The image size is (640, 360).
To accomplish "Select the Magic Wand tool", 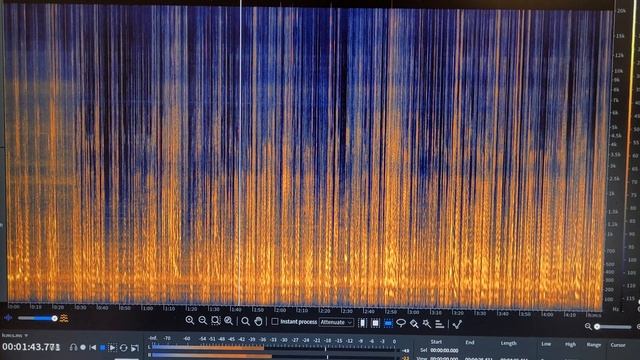I will 427,324.
